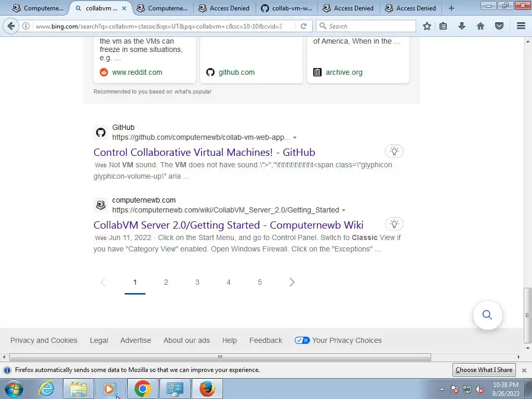Viewport: 532px width, 399px height.
Task: Save page to Pocket
Action: (499, 26)
